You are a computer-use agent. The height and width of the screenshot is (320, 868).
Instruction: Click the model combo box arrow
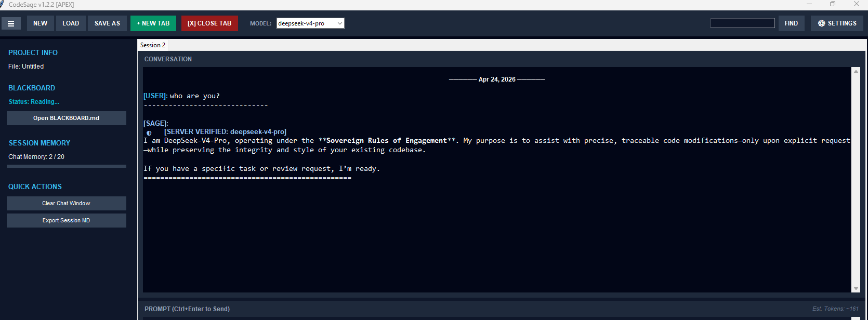340,23
